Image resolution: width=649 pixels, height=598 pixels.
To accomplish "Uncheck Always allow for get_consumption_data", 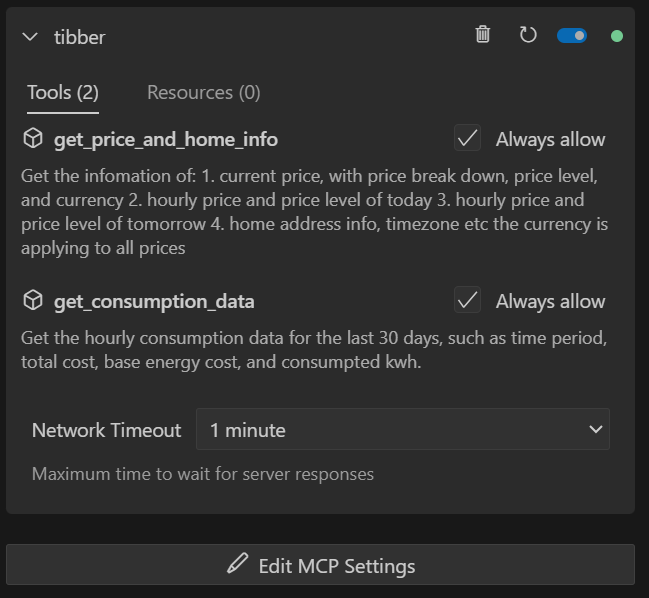I will pyautogui.click(x=467, y=300).
